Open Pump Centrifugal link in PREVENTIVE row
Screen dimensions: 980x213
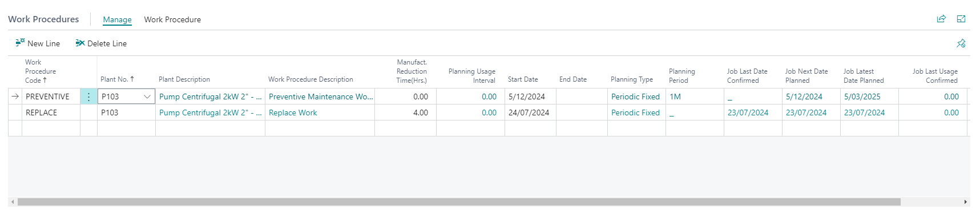coord(210,97)
